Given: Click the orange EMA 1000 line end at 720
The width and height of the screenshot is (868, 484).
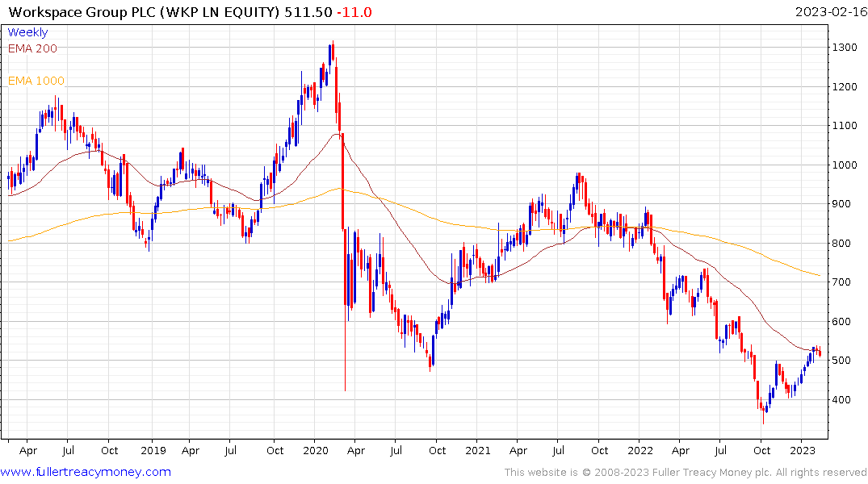Looking at the screenshot, I should [820, 275].
